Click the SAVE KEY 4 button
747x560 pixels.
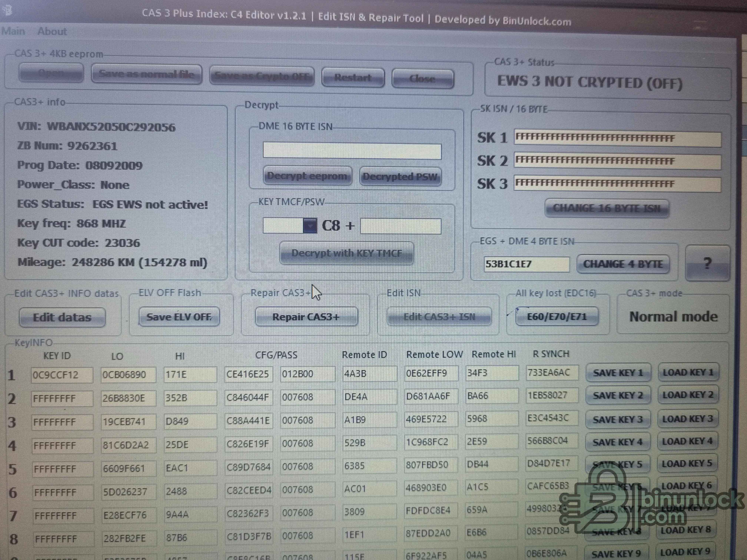[x=618, y=442]
